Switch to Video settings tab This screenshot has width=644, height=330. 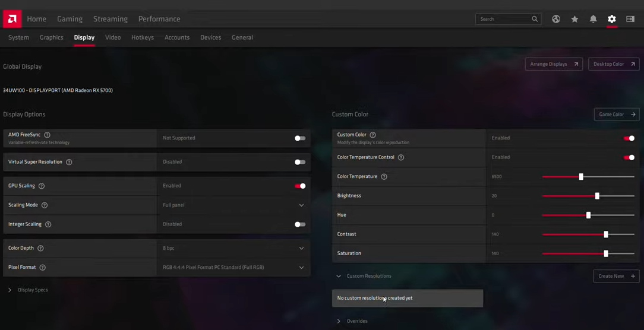tap(113, 37)
